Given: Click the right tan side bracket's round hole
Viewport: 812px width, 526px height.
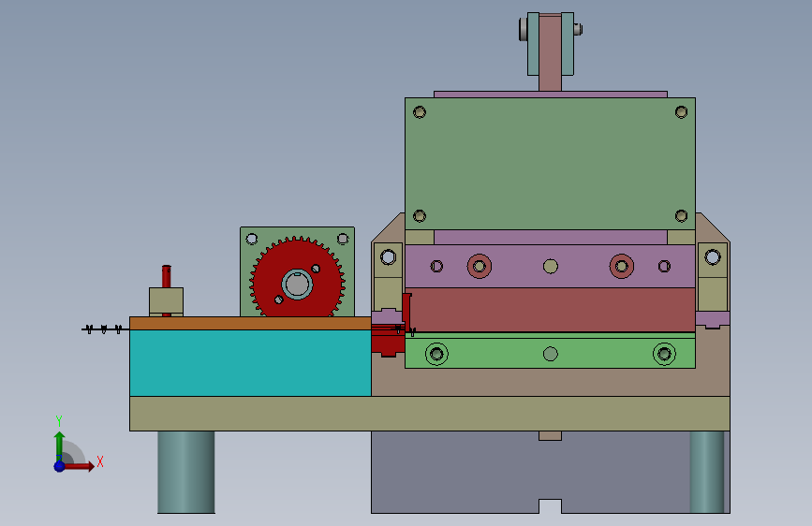Looking at the screenshot, I should tap(713, 256).
